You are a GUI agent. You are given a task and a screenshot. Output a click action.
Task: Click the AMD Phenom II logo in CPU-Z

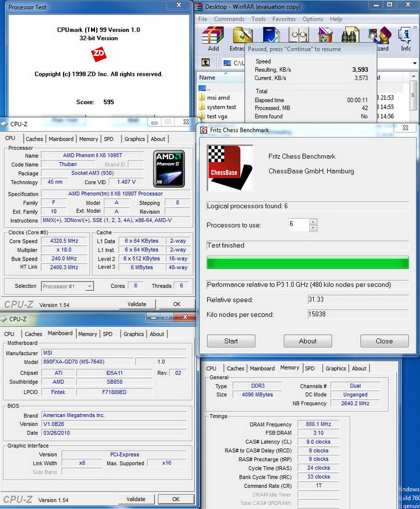click(169, 169)
